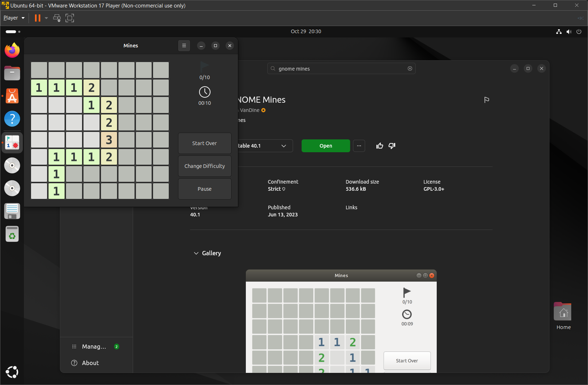Click the Jun 13, 2023 published date
Image resolution: width=588 pixels, height=385 pixels.
(283, 215)
